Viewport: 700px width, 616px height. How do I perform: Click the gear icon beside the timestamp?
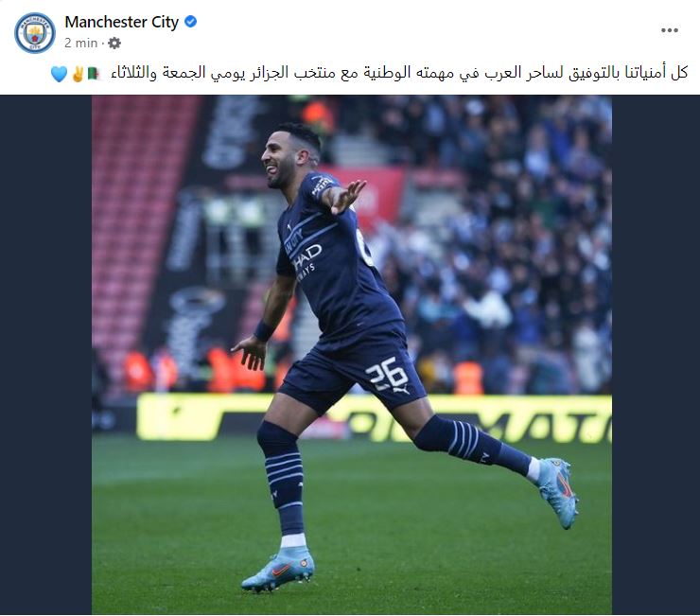point(114,43)
